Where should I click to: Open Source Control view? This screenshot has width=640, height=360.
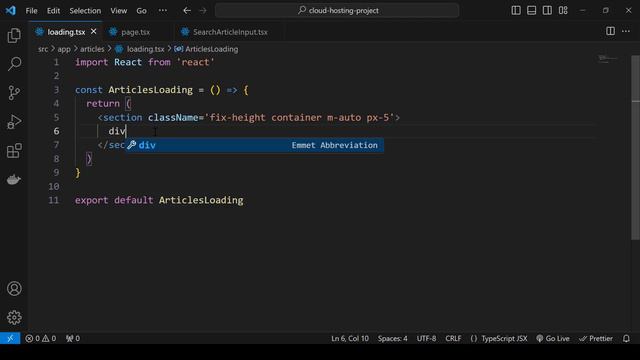point(14,93)
